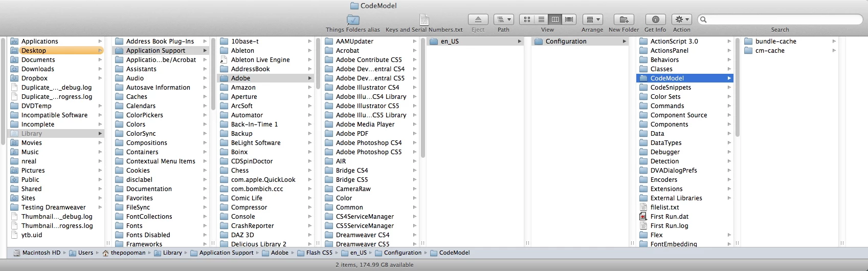Select the Adobe folder in Application Support
Image resolution: width=868 pixels, height=271 pixels.
265,78
